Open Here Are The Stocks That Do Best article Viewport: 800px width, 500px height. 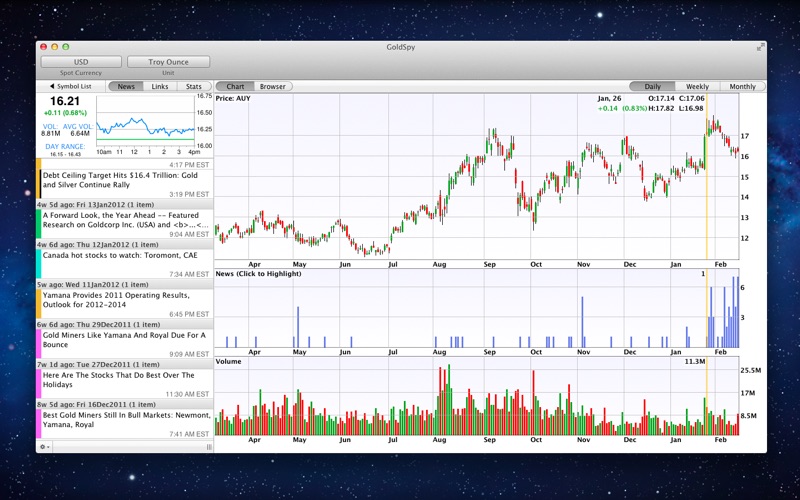[x=125, y=384]
